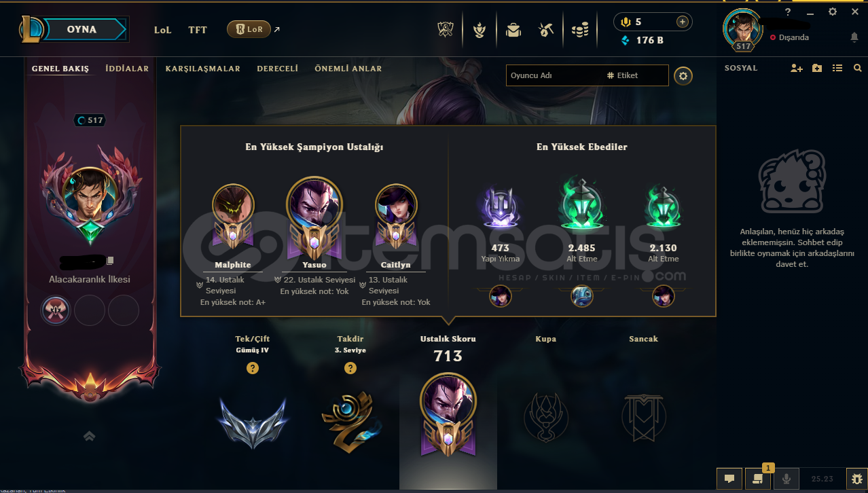The image size is (868, 493).
Task: Toggle the chat window icon
Action: (x=729, y=478)
